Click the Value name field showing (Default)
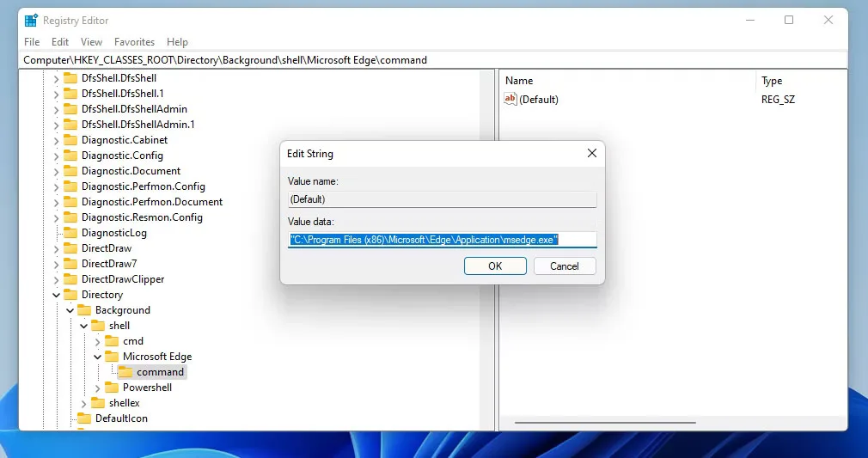This screenshot has height=458, width=868. point(443,199)
